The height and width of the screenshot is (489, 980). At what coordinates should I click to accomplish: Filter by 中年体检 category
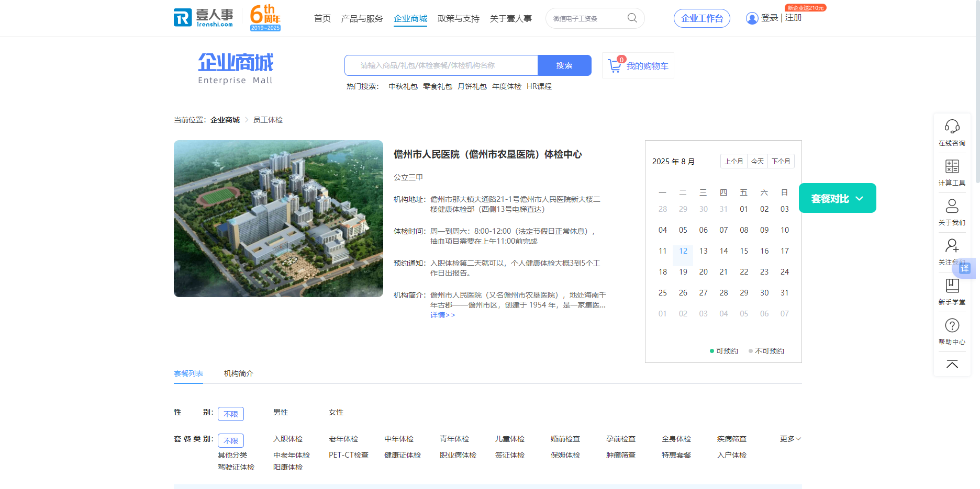tap(399, 439)
